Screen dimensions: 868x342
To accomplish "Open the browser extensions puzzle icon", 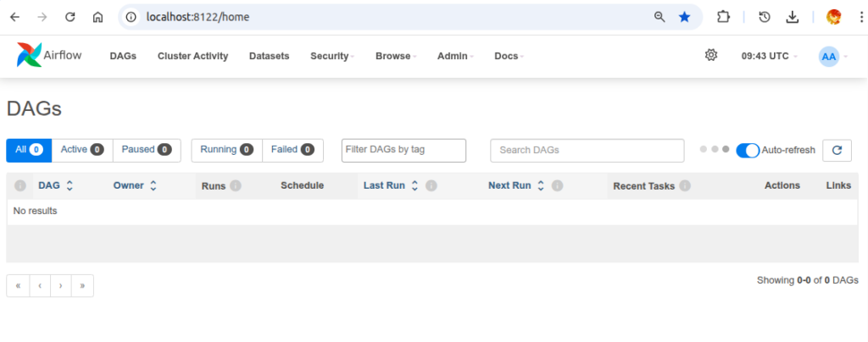I will coord(723,17).
